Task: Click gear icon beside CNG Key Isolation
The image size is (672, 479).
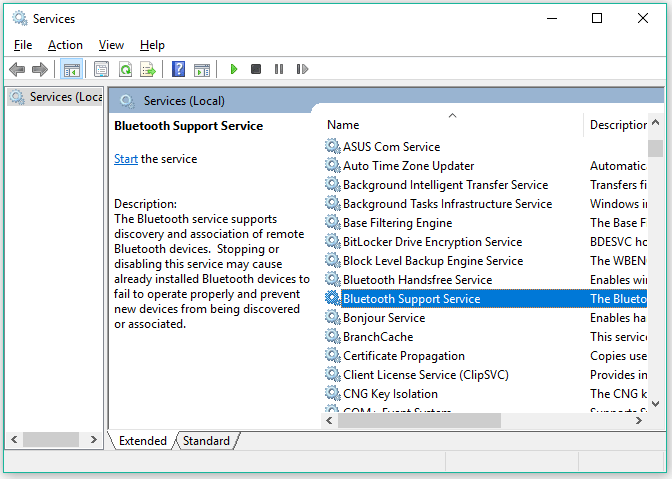Action: point(332,393)
